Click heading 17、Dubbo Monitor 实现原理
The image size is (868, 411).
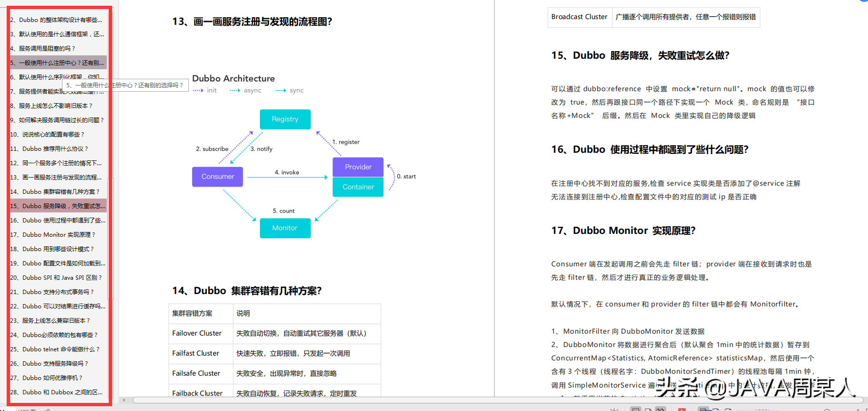(x=623, y=231)
